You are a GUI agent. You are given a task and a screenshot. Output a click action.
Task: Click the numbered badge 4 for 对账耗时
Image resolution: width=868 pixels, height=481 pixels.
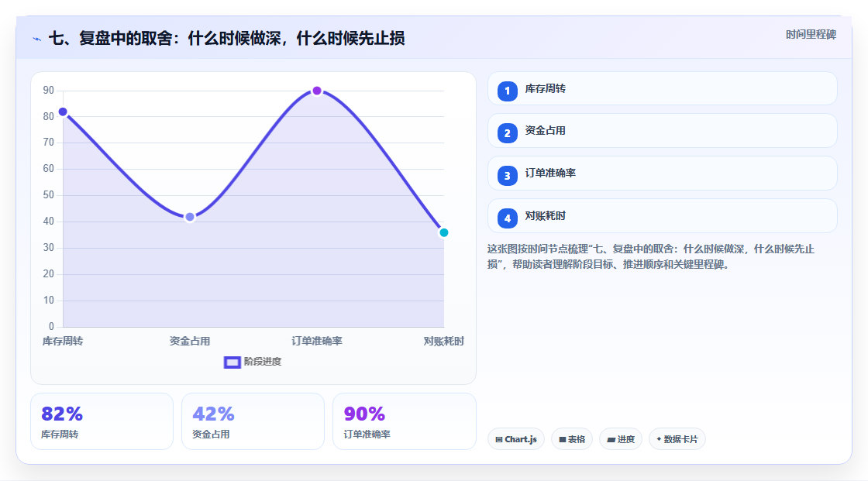(x=507, y=218)
